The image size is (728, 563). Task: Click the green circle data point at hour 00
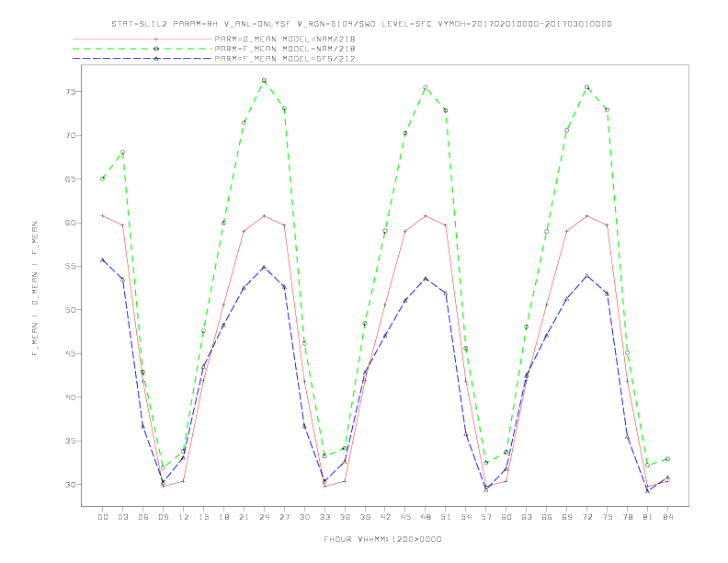pos(103,178)
